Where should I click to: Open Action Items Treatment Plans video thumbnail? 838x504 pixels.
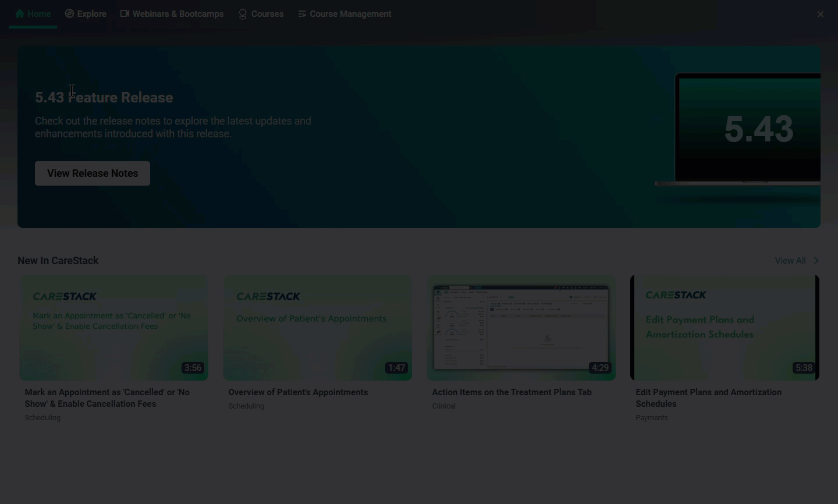tap(521, 328)
